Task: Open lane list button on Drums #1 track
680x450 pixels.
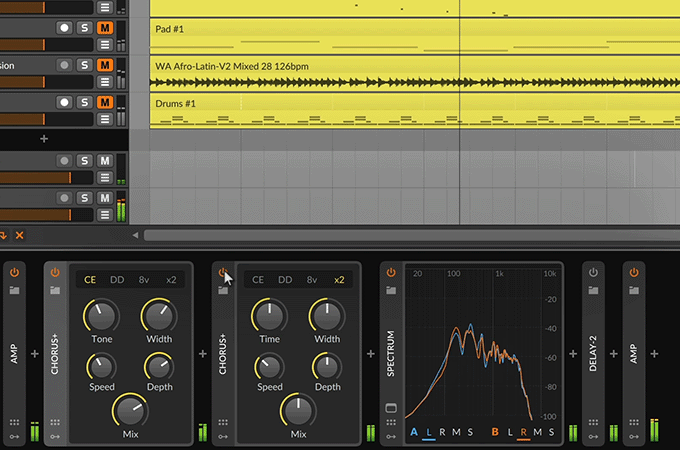Action: pyautogui.click(x=105, y=119)
